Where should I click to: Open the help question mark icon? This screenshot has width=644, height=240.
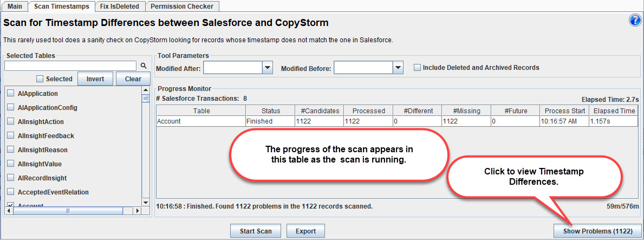[x=635, y=21]
